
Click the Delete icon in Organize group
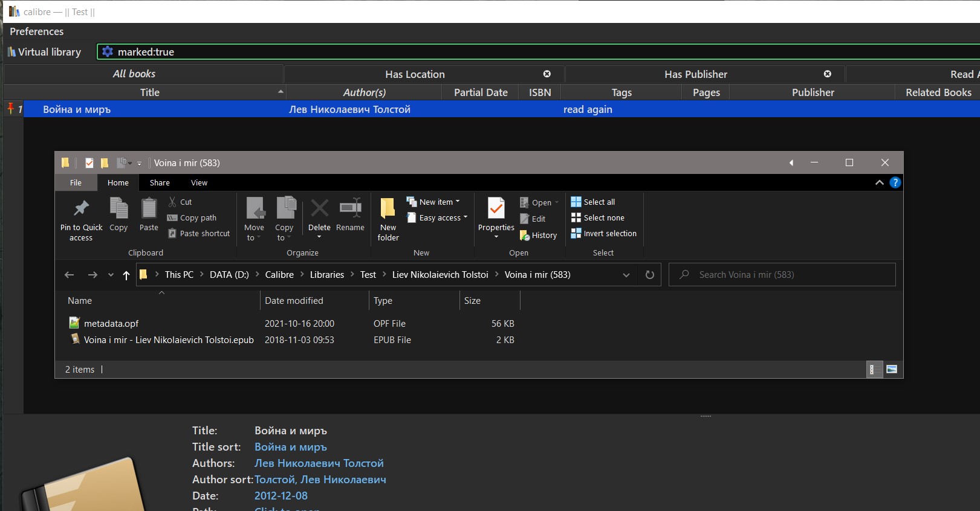pos(319,209)
